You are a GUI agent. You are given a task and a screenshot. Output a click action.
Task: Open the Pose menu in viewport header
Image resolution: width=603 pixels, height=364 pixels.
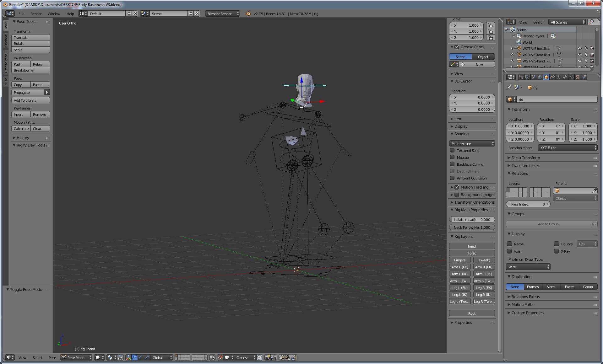tap(52, 357)
